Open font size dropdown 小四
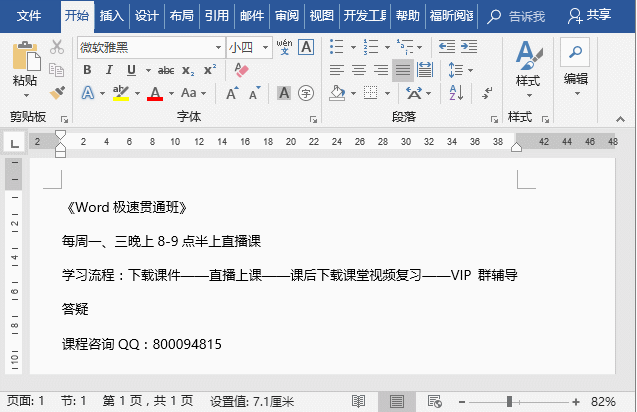637x412 pixels. [266, 48]
